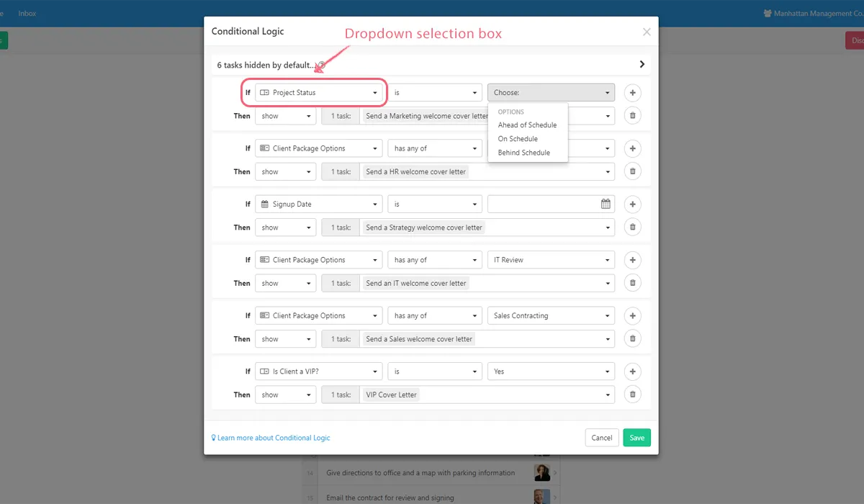Open Client Package Options field for IT Review rule
Screen dimensions: 864x504
coord(319,260)
